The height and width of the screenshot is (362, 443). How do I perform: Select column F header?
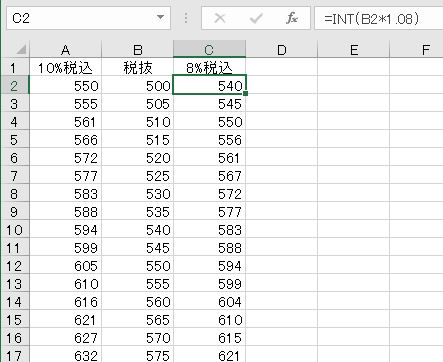click(x=416, y=50)
